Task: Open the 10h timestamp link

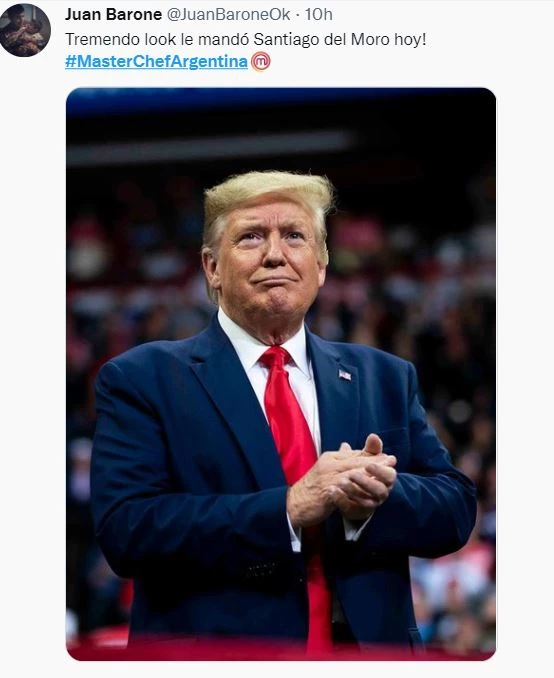Action: [x=319, y=14]
